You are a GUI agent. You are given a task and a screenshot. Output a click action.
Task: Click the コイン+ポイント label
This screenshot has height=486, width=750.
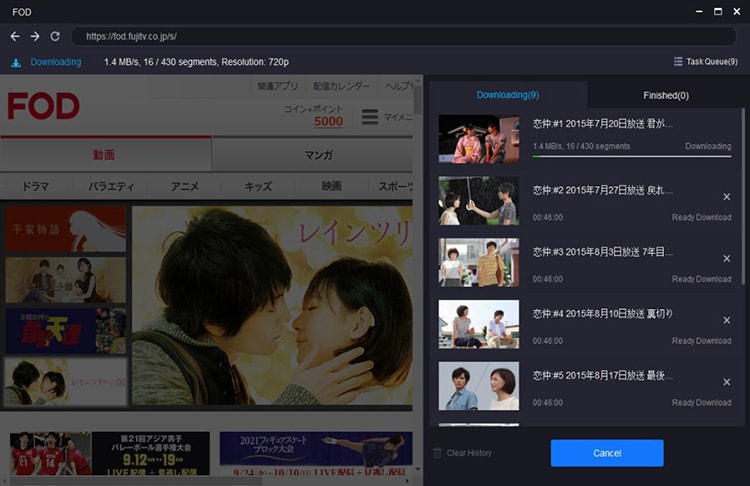click(313, 109)
